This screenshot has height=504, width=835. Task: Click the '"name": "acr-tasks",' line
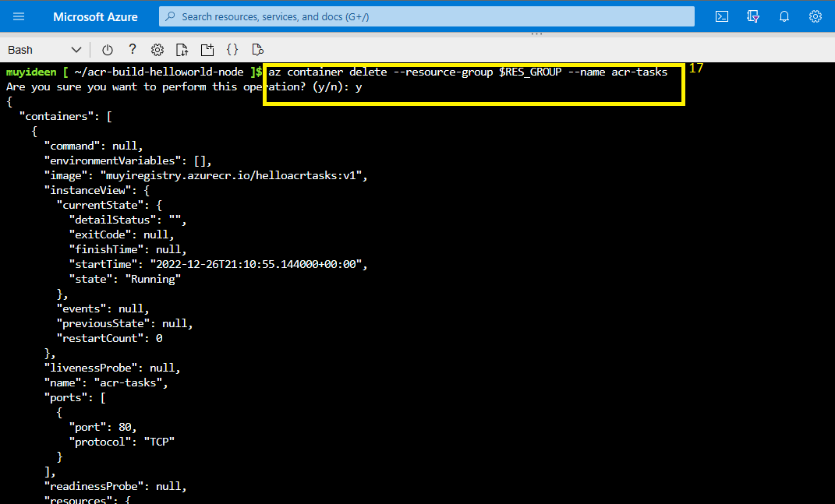(x=106, y=382)
